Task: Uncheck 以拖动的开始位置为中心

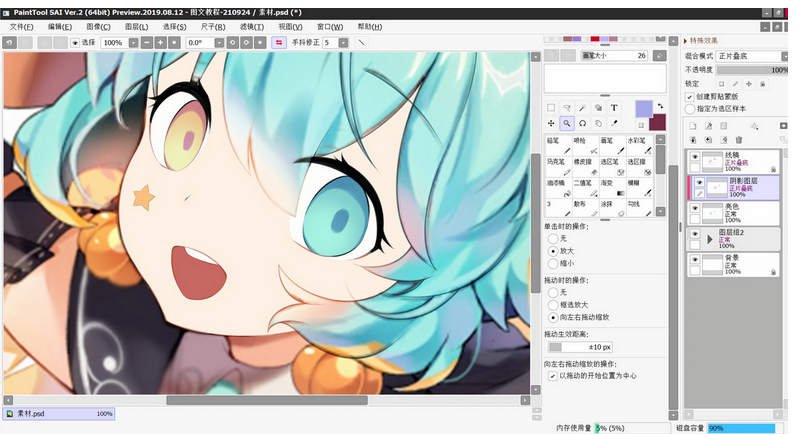Action: 552,376
